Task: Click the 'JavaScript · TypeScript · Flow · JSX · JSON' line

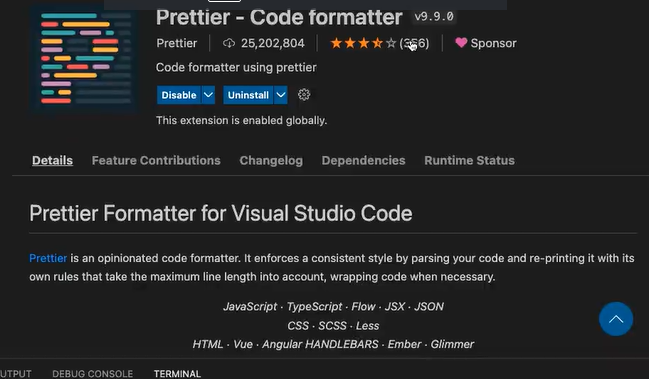Action: (333, 307)
